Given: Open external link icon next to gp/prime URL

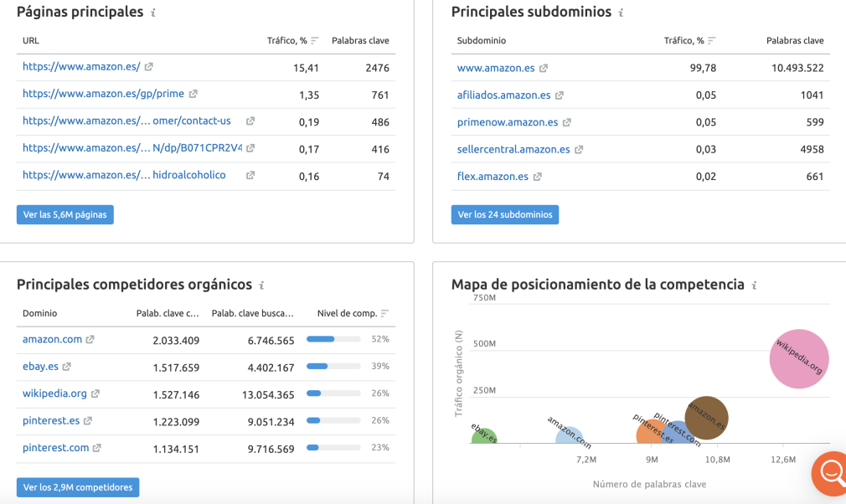Looking at the screenshot, I should [193, 94].
